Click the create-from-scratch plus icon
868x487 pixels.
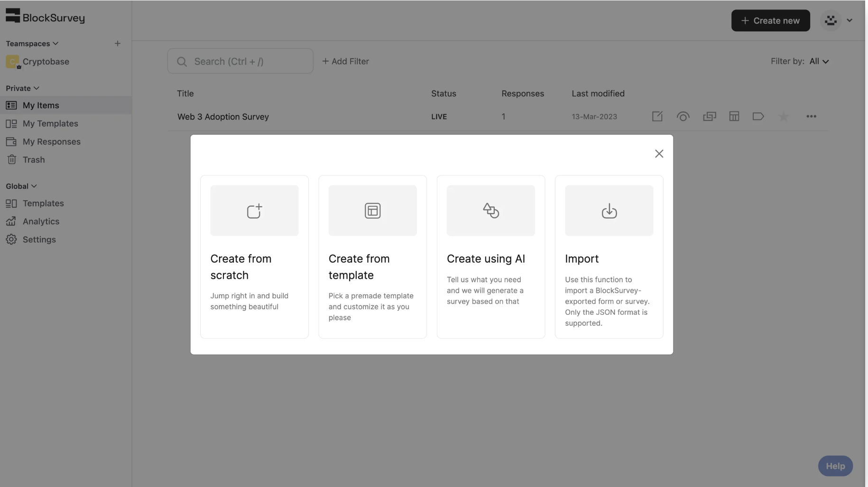click(x=254, y=211)
